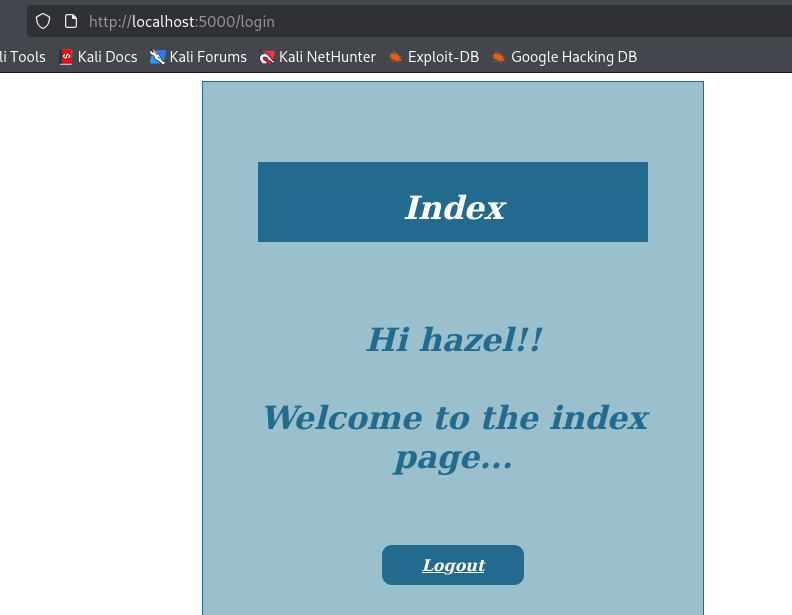Screen dimensions: 792x615
Task: Click the "Welcome to the index page..." message
Action: 454,437
